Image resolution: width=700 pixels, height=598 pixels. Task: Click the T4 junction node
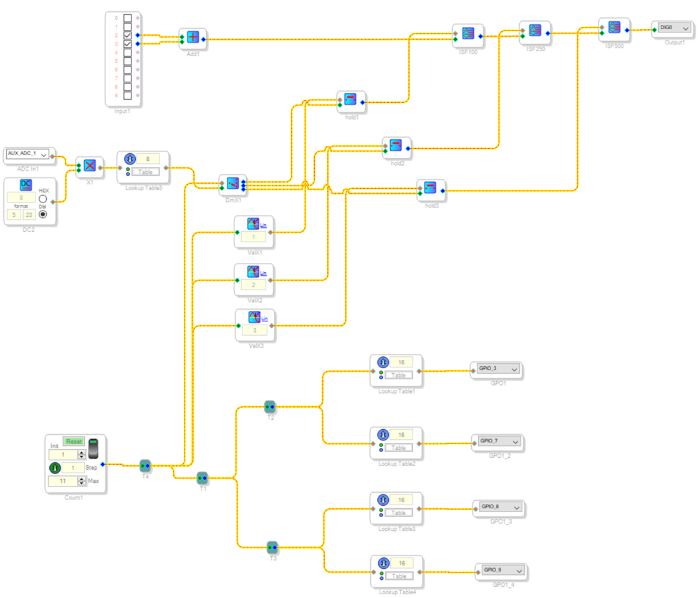(x=145, y=466)
